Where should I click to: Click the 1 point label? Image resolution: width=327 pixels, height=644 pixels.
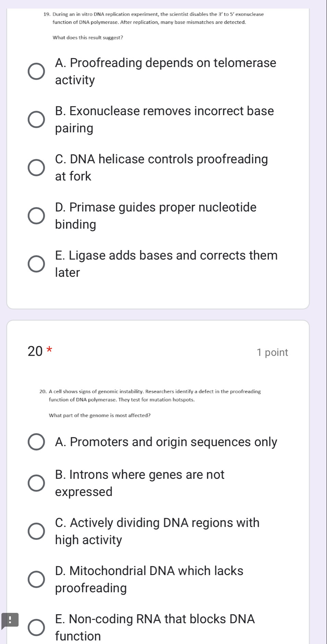[x=272, y=352]
